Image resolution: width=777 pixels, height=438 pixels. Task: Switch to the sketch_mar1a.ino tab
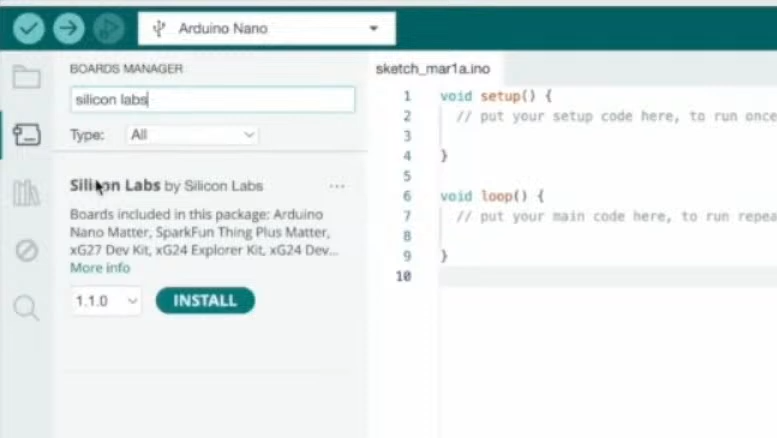pos(433,69)
